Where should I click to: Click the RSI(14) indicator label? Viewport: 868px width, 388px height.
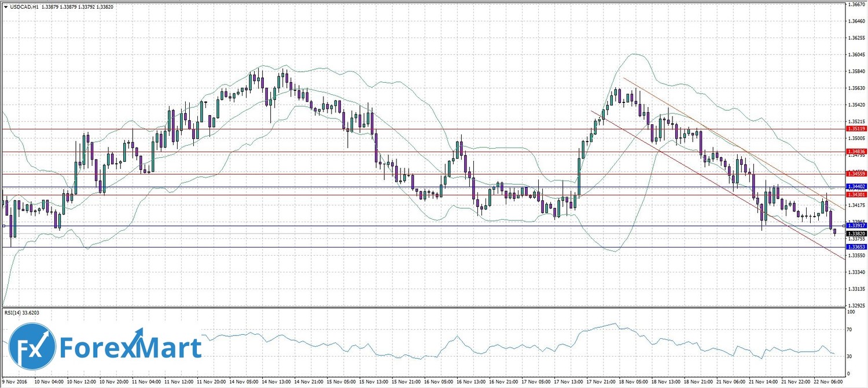[23, 313]
